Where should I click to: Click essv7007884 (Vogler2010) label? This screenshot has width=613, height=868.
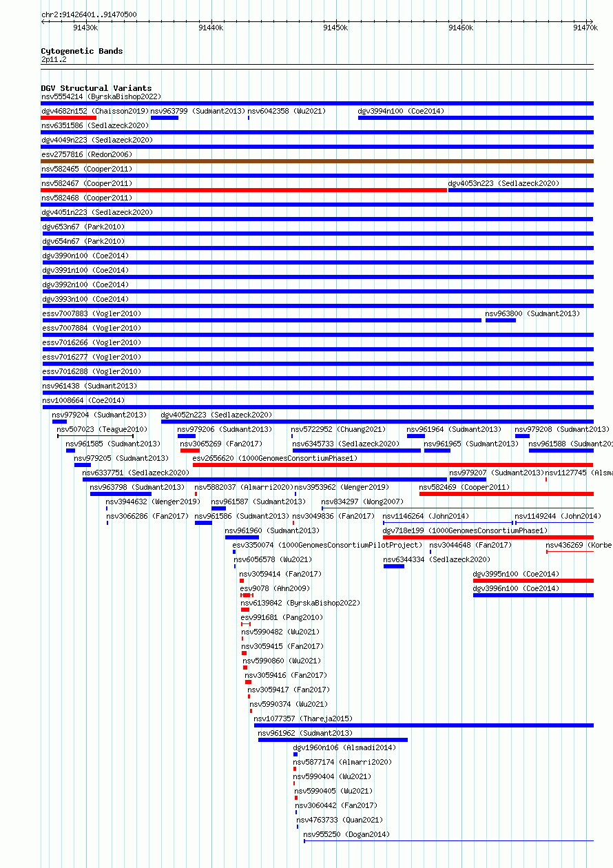pos(92,328)
